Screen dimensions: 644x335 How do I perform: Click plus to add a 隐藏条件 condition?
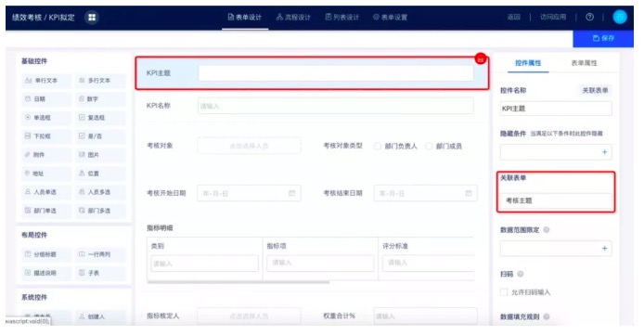604,152
